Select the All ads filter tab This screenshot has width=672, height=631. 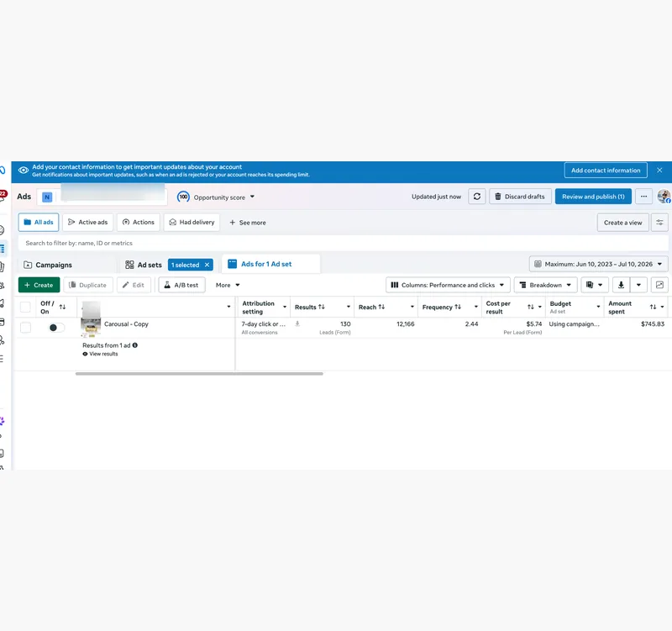click(x=39, y=223)
